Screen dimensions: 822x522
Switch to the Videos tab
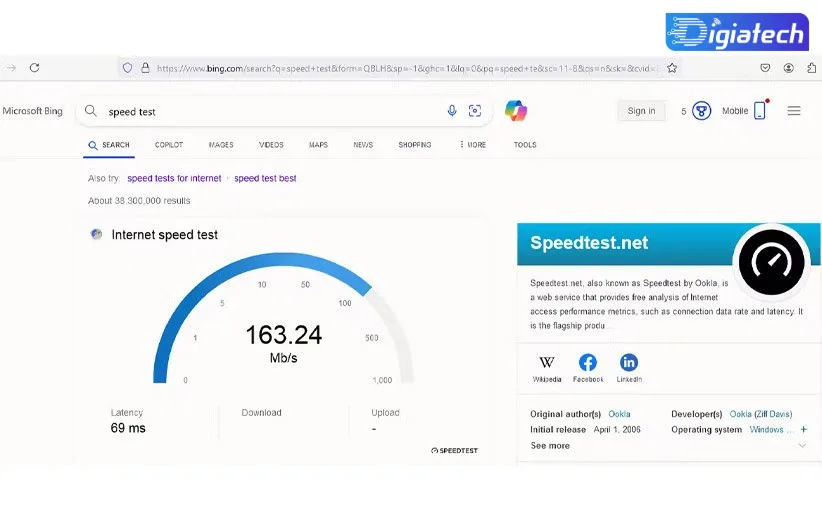pos(271,145)
